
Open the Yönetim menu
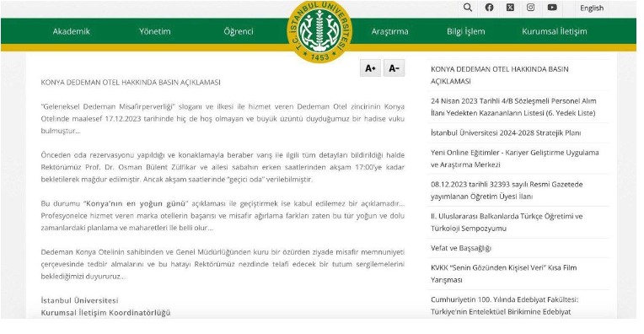coord(155,31)
